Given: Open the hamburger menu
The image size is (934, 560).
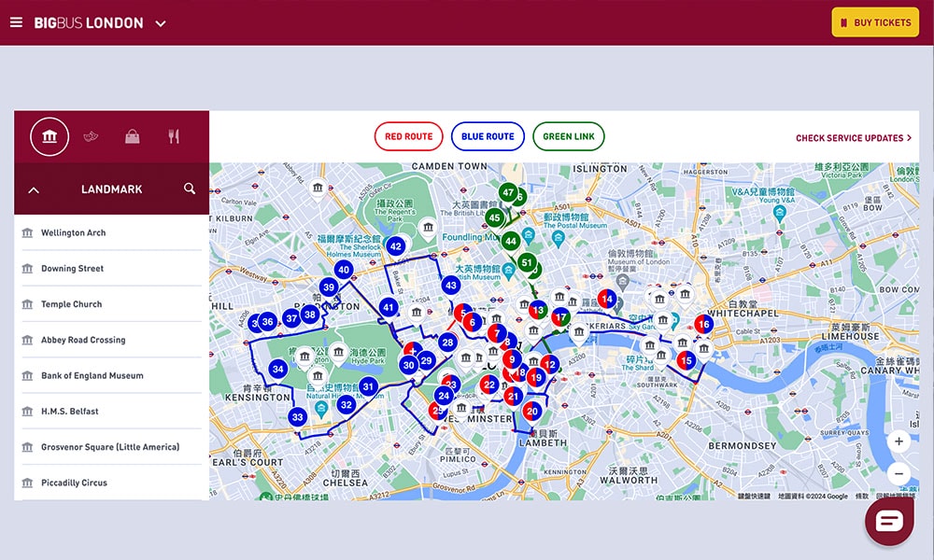Looking at the screenshot, I should pyautogui.click(x=16, y=22).
